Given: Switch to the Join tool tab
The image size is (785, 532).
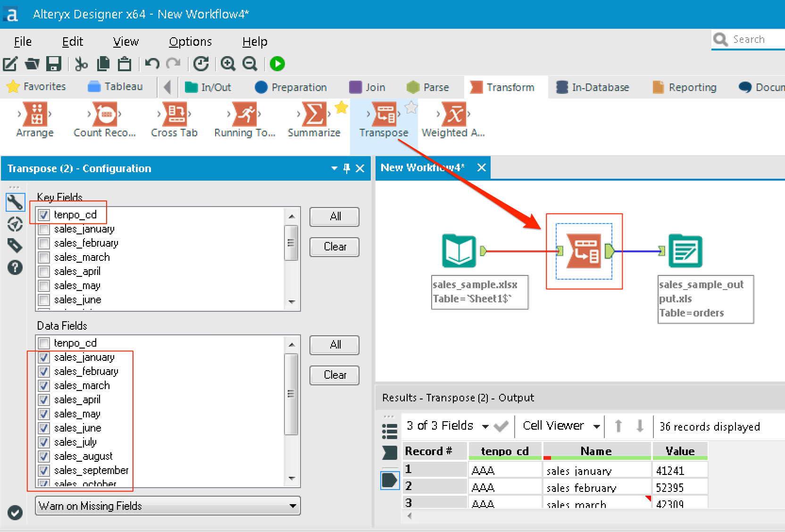Looking at the screenshot, I should point(367,87).
